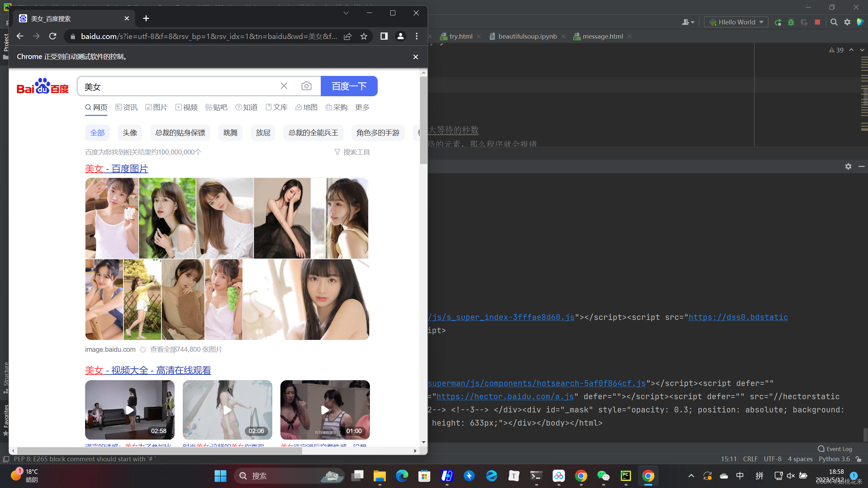The image size is (868, 488).
Task: Click PyCharm debug bug icon
Action: (791, 22)
